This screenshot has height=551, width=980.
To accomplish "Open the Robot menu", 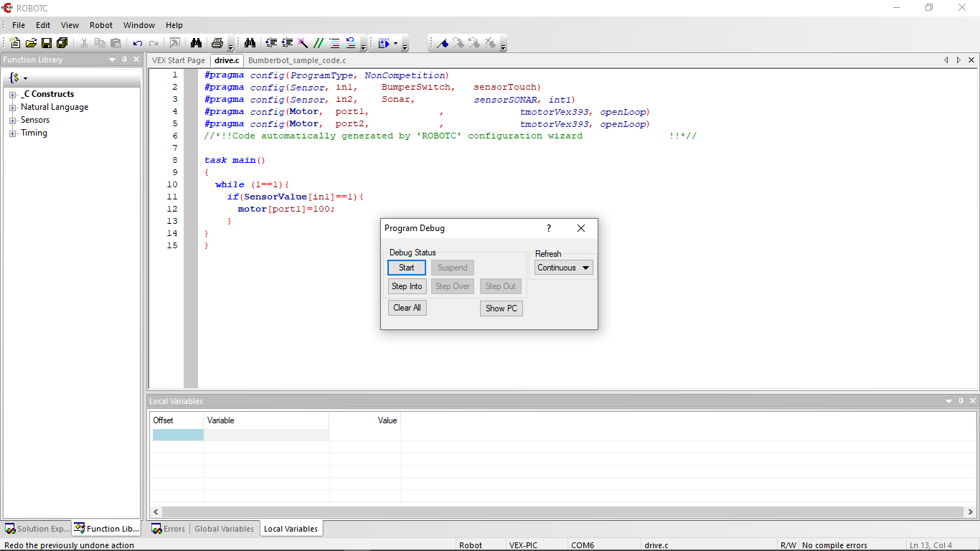I will (101, 25).
